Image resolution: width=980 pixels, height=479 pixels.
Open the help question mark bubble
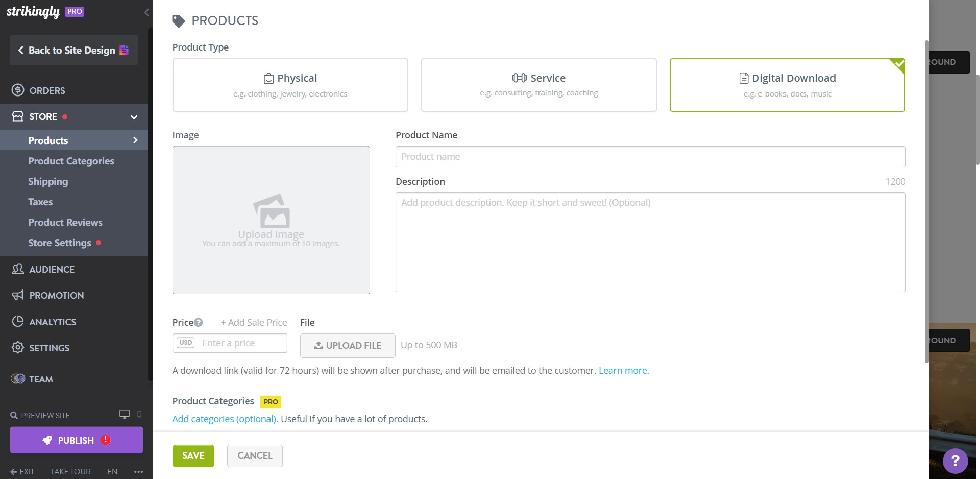[x=954, y=461]
